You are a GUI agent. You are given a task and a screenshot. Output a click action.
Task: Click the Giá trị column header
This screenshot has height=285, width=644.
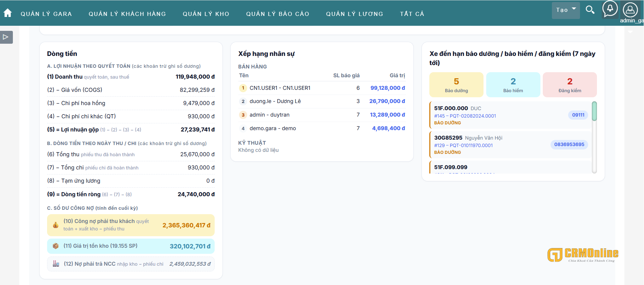coord(397,76)
